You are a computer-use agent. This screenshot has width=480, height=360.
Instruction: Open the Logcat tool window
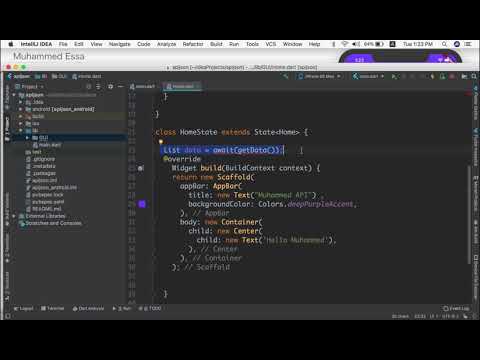(x=24, y=308)
